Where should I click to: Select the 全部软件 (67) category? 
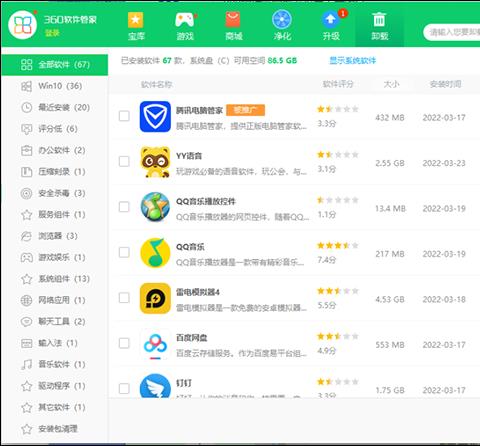pyautogui.click(x=55, y=65)
